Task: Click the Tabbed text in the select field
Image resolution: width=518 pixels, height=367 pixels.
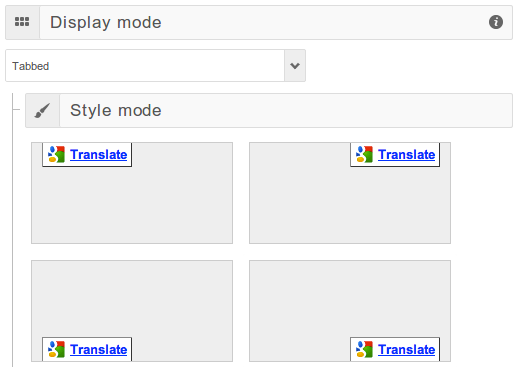Action: pyautogui.click(x=31, y=66)
